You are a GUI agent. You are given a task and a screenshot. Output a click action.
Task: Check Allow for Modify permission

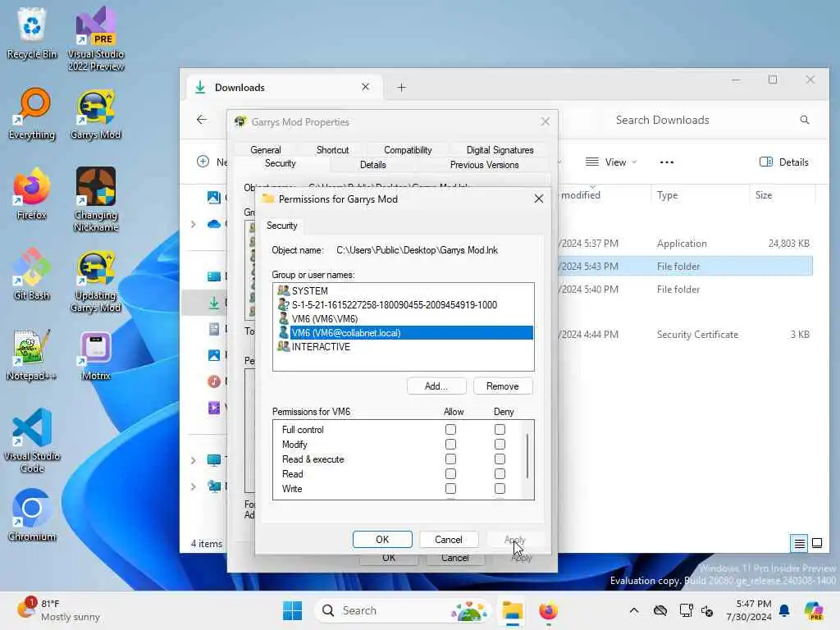450,445
